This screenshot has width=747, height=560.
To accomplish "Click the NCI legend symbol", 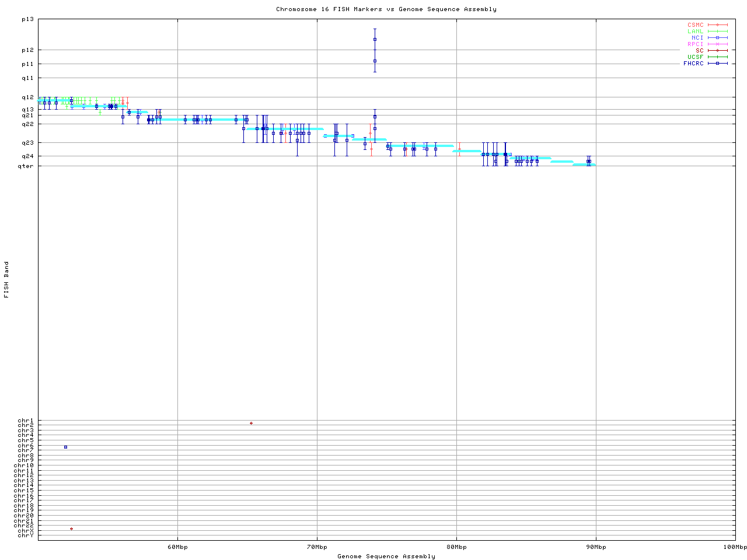I will click(x=717, y=38).
